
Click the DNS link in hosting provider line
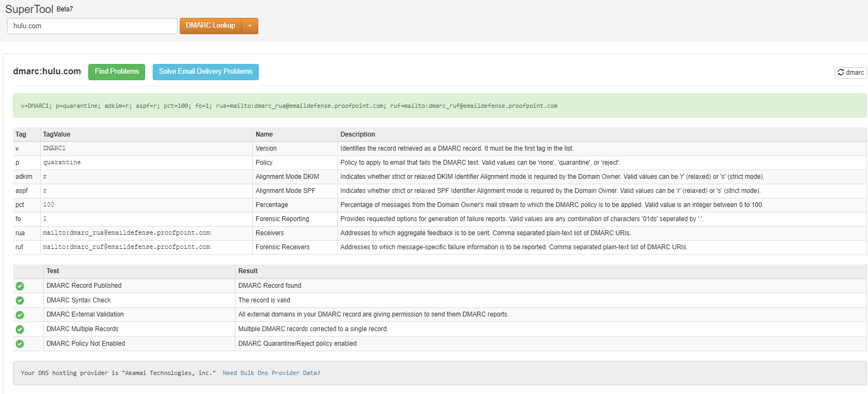click(x=43, y=373)
